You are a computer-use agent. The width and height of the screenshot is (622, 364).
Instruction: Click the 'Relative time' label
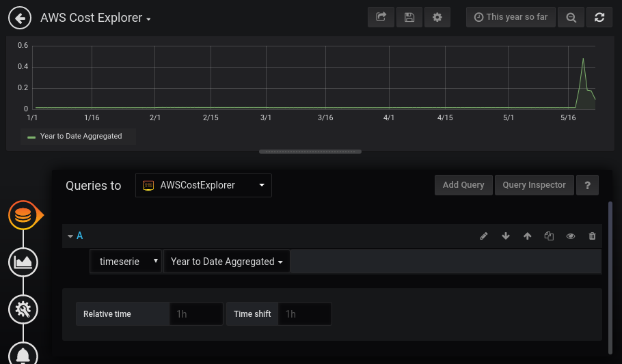[107, 314]
